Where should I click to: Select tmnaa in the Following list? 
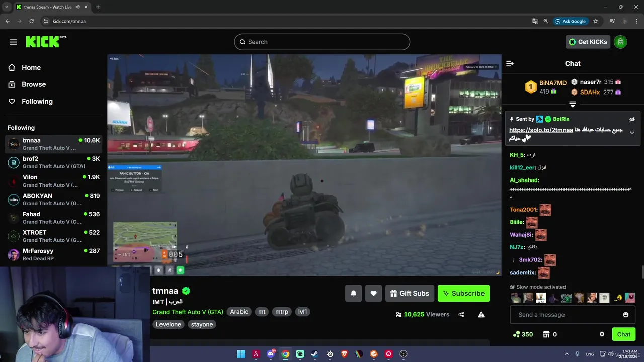pyautogui.click(x=54, y=144)
